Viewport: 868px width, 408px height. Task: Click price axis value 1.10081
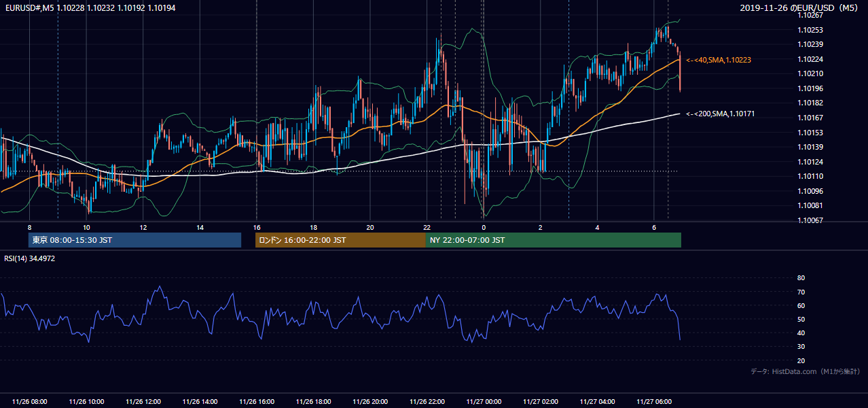(810, 205)
